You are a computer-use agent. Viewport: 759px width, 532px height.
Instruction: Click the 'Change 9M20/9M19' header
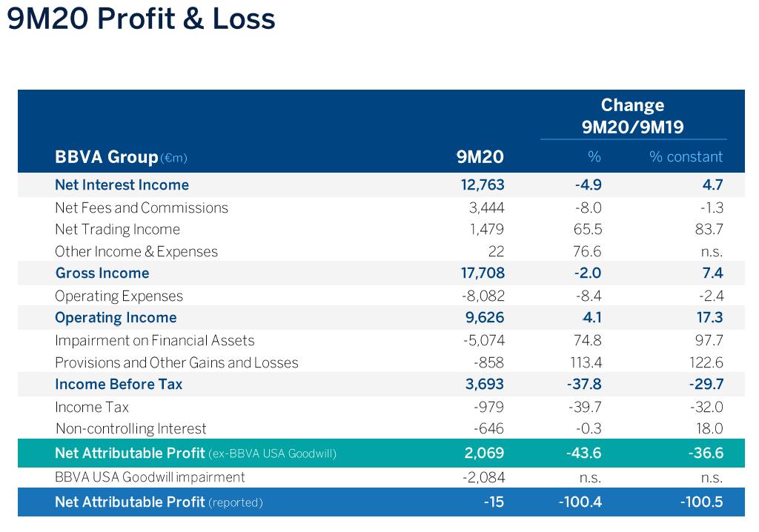point(633,116)
